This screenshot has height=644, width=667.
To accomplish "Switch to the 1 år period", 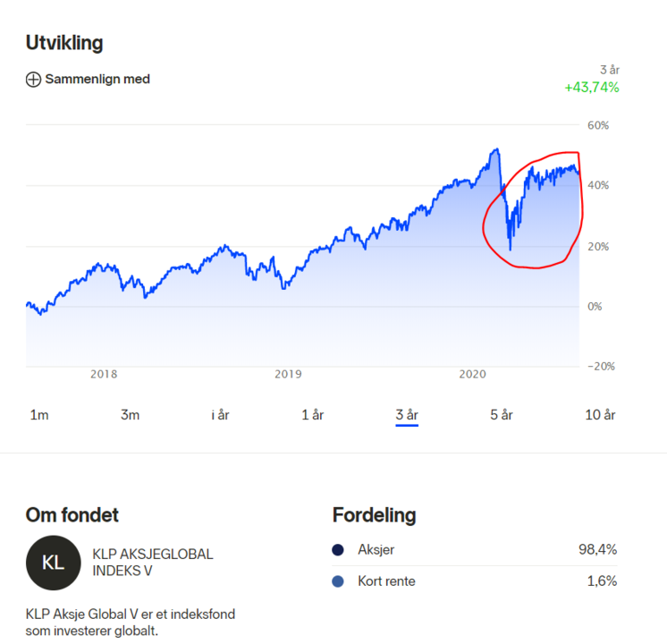I will (313, 415).
